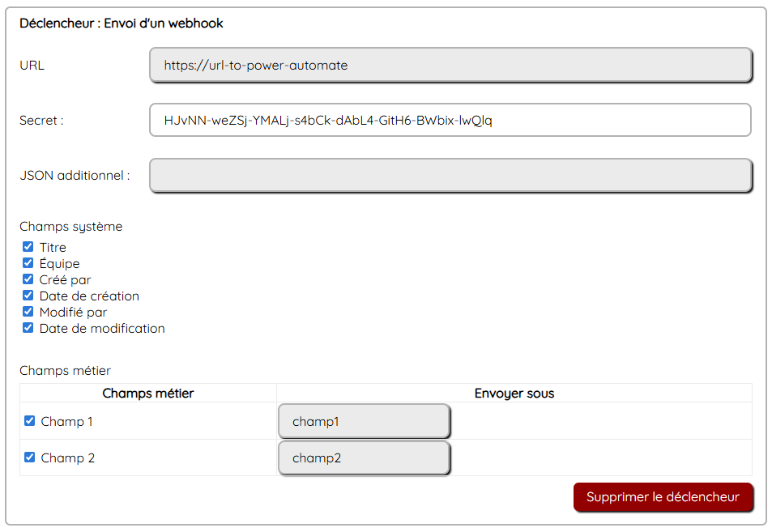Click the JSON additionnel input box
Image resolution: width=772 pixels, height=532 pixels.
pyautogui.click(x=450, y=176)
